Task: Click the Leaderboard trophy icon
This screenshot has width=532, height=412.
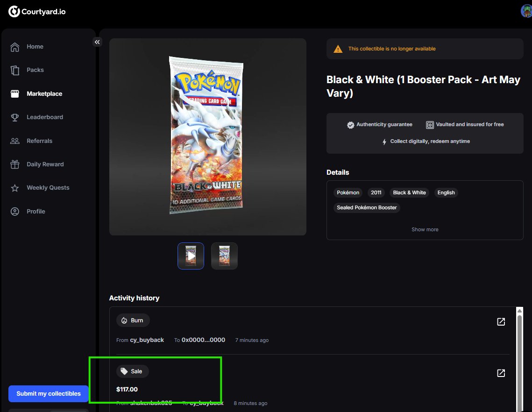Action: tap(15, 117)
